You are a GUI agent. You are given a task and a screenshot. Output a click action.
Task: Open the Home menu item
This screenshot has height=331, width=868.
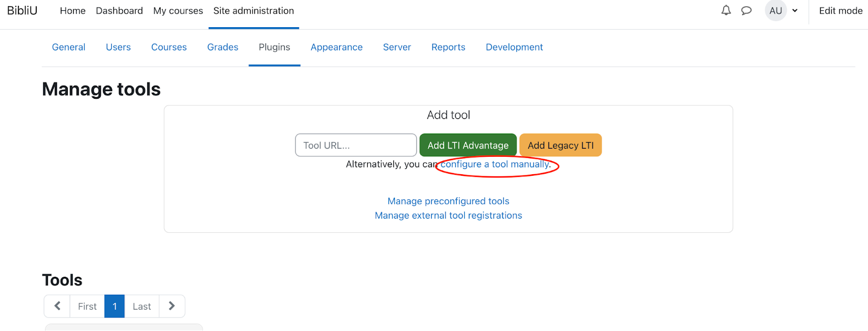point(73,10)
